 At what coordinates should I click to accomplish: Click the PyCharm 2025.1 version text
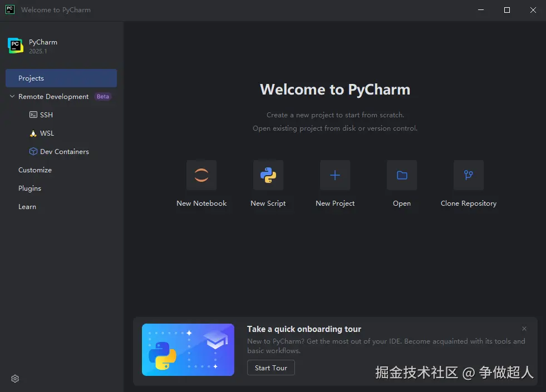[38, 51]
